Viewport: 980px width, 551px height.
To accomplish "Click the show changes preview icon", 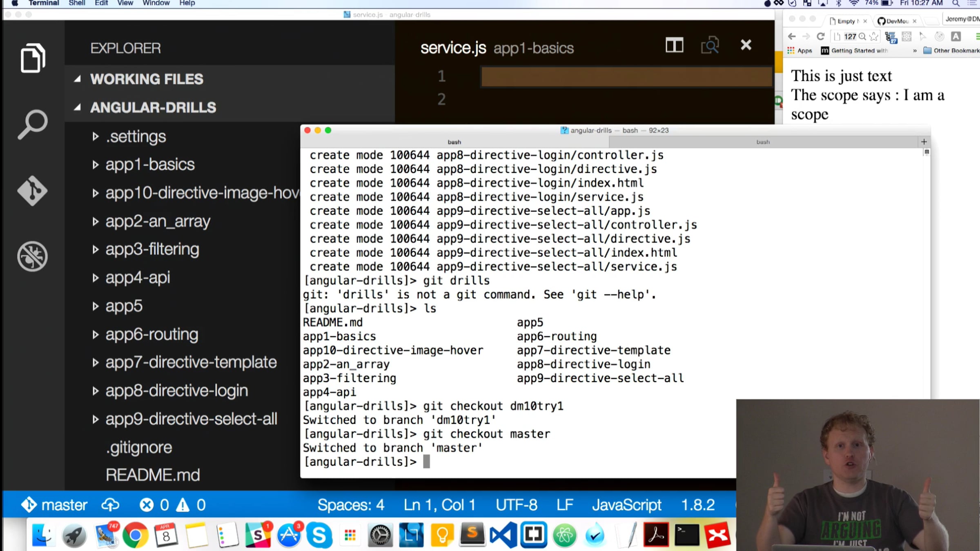I will pyautogui.click(x=710, y=45).
